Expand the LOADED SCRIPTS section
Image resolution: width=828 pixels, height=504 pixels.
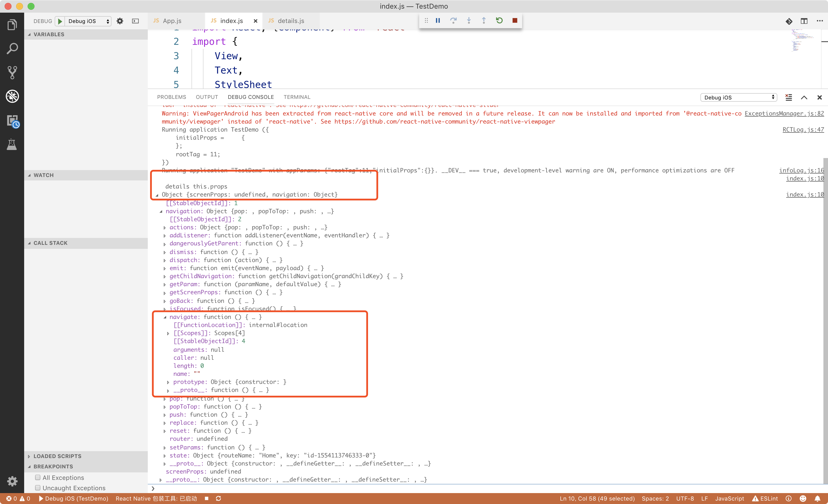point(86,456)
